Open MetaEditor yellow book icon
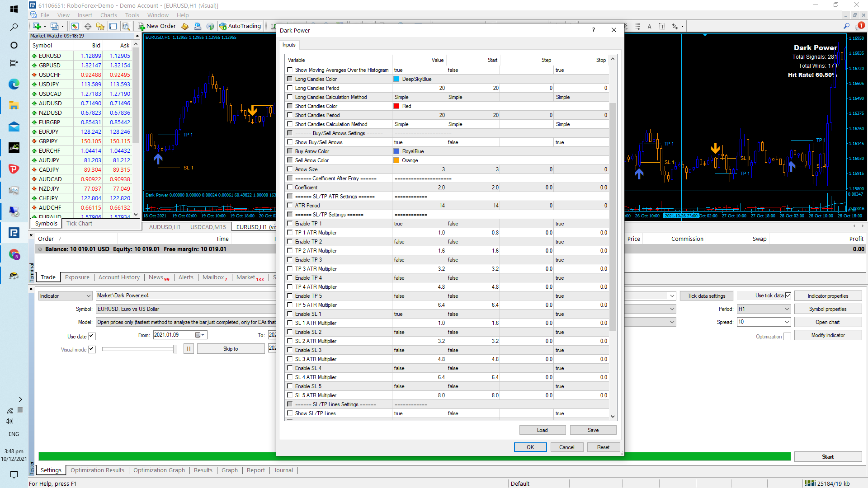This screenshot has height=488, width=868. (x=185, y=26)
